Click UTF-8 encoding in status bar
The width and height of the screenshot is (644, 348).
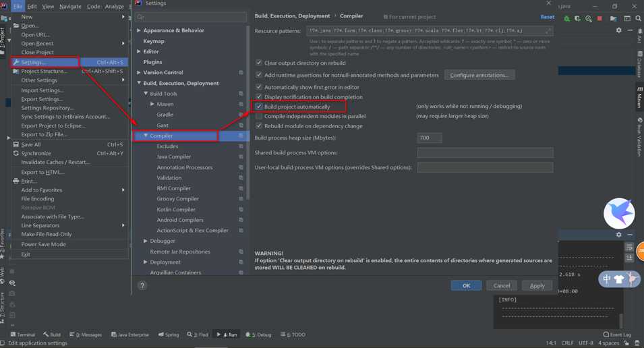[586, 343]
